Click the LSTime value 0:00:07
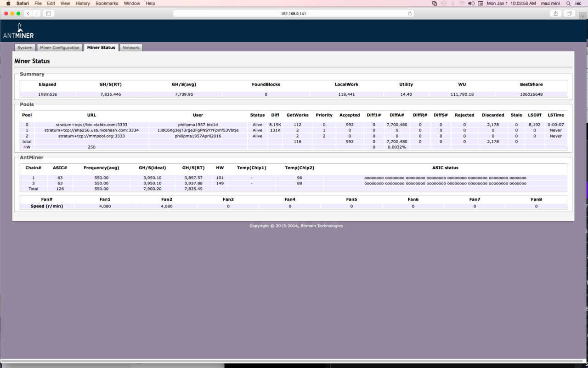 pyautogui.click(x=556, y=125)
